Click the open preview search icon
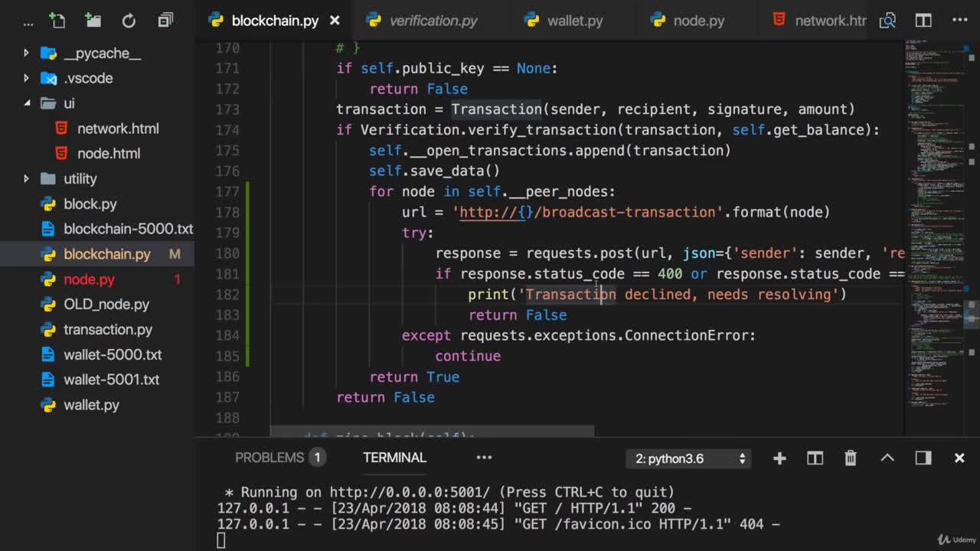The image size is (980, 551). coord(887,21)
